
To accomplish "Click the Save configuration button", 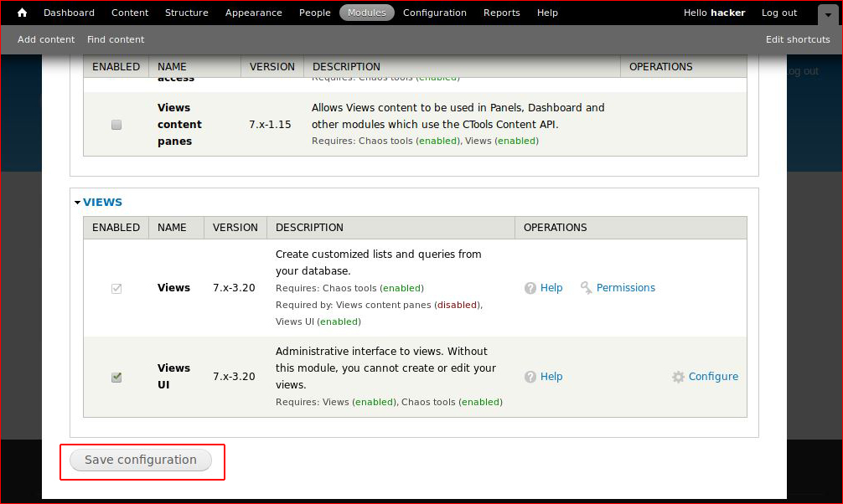I will (141, 460).
